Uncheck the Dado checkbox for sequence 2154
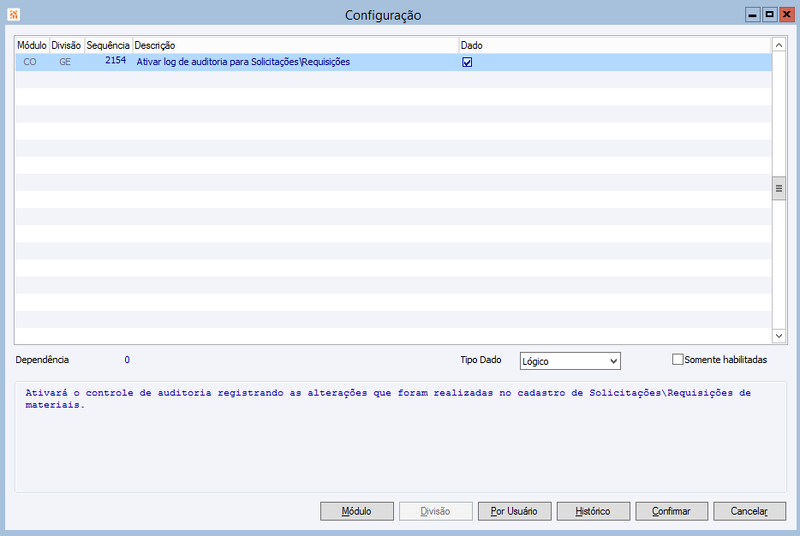 (467, 62)
